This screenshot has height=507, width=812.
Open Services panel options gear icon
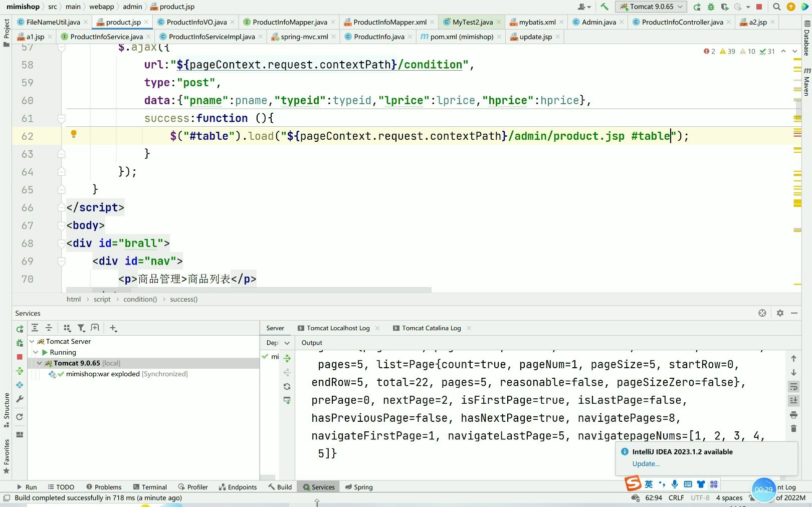pyautogui.click(x=780, y=313)
